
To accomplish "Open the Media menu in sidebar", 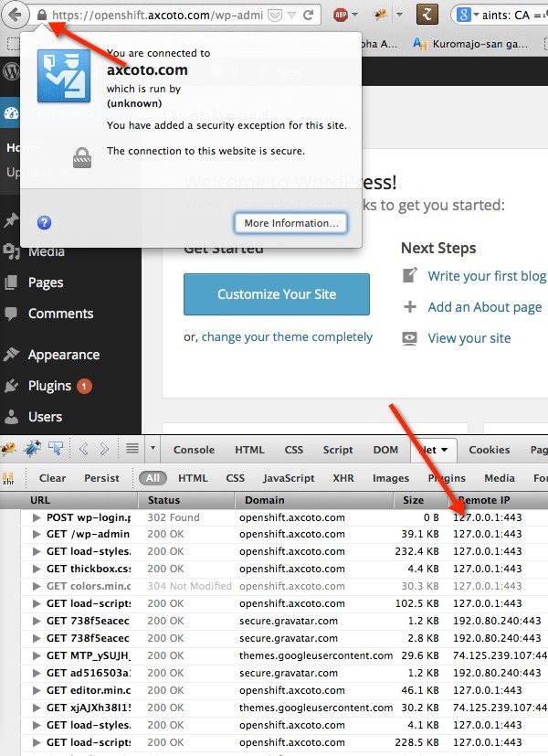I will [47, 251].
